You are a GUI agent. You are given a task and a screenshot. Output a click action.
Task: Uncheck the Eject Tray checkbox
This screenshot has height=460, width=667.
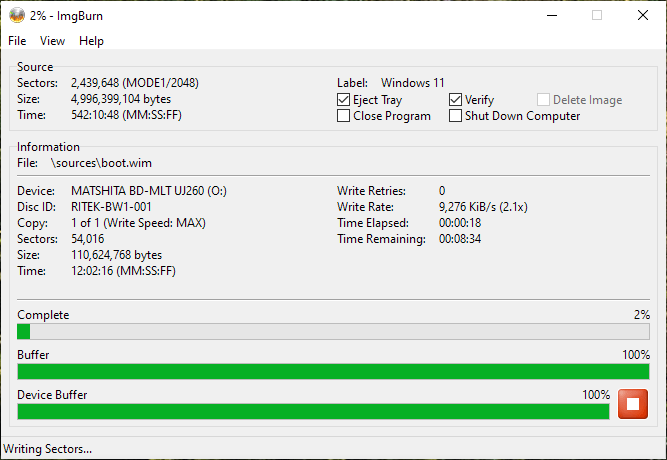pyautogui.click(x=344, y=100)
